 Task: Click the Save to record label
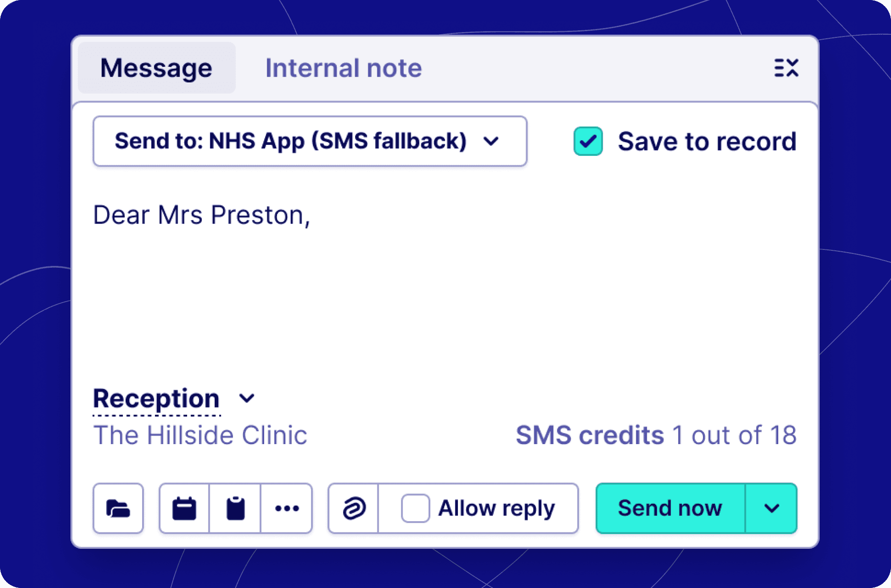pos(707,141)
